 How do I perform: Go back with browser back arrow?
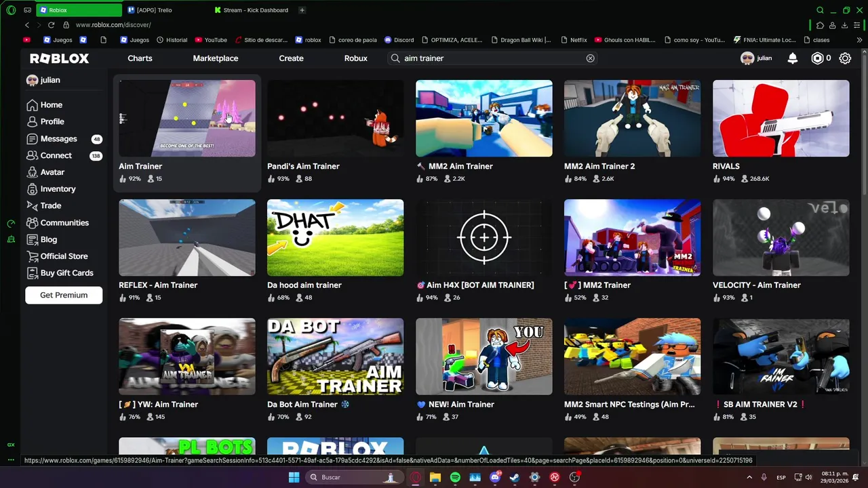tap(27, 25)
